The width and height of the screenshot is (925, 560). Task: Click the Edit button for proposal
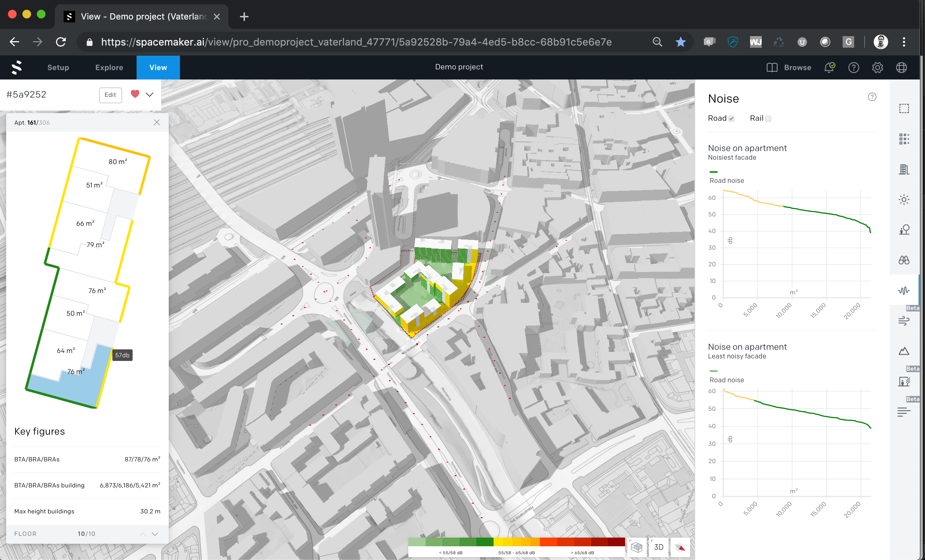click(110, 95)
